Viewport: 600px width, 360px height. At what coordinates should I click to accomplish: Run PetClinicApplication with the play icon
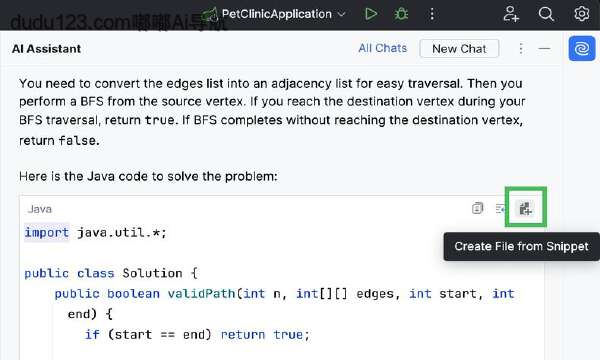coord(370,14)
